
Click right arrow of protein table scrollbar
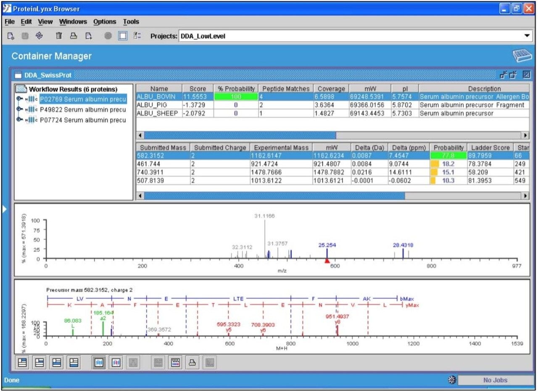pos(525,136)
